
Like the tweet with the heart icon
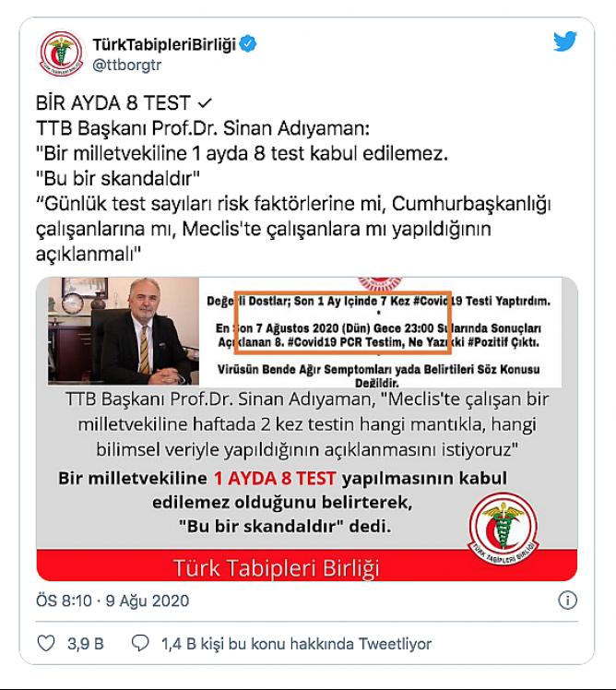(46, 643)
